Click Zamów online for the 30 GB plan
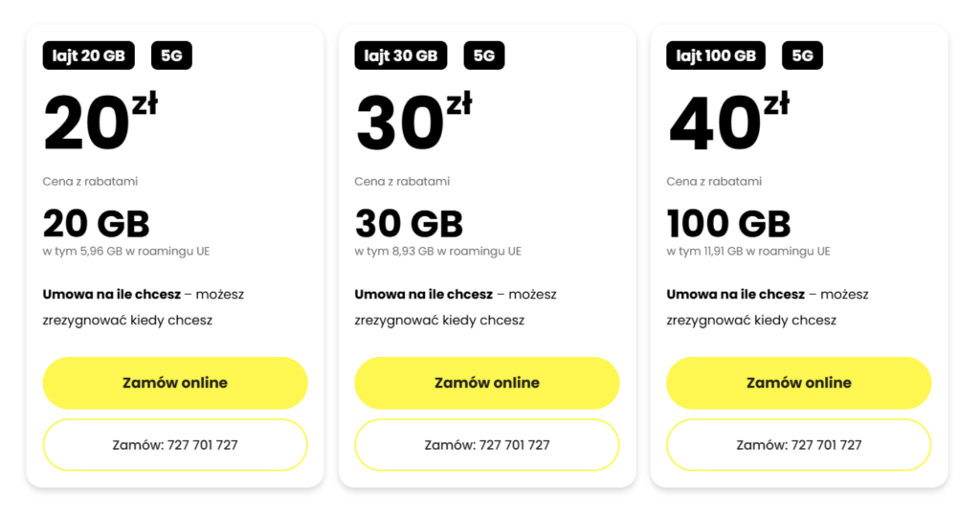Image resolution: width=980 pixels, height=513 pixels. [x=487, y=383]
